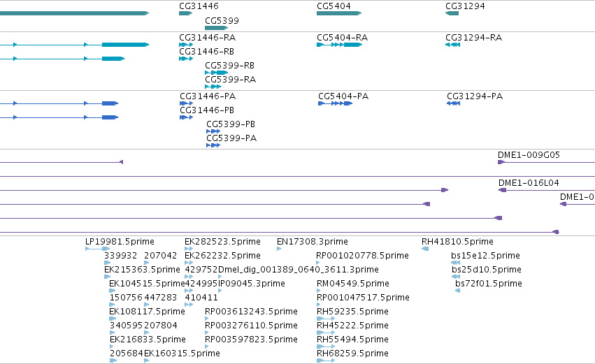Image resolution: width=595 pixels, height=364 pixels.
Task: Select BAC clone DME1-016L04
Action: [529, 183]
